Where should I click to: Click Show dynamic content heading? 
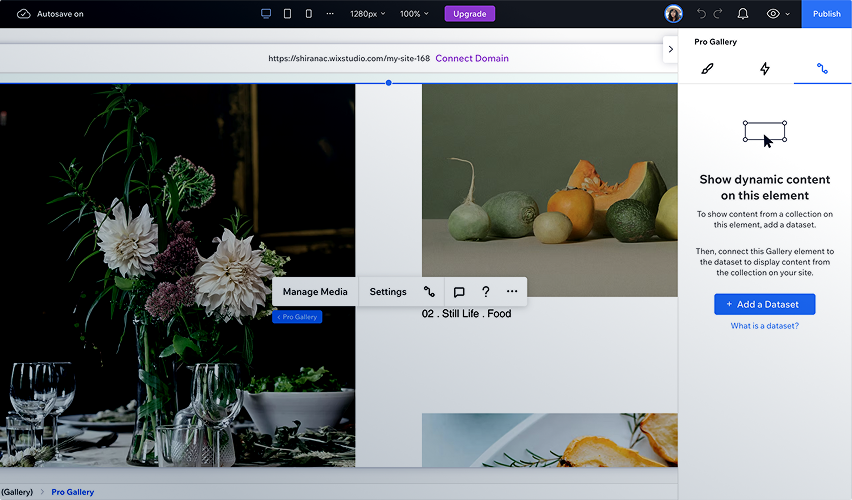765,188
